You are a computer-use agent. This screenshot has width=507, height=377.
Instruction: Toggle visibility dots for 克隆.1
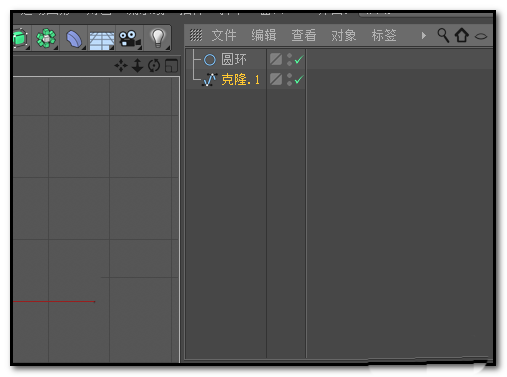[x=289, y=79]
